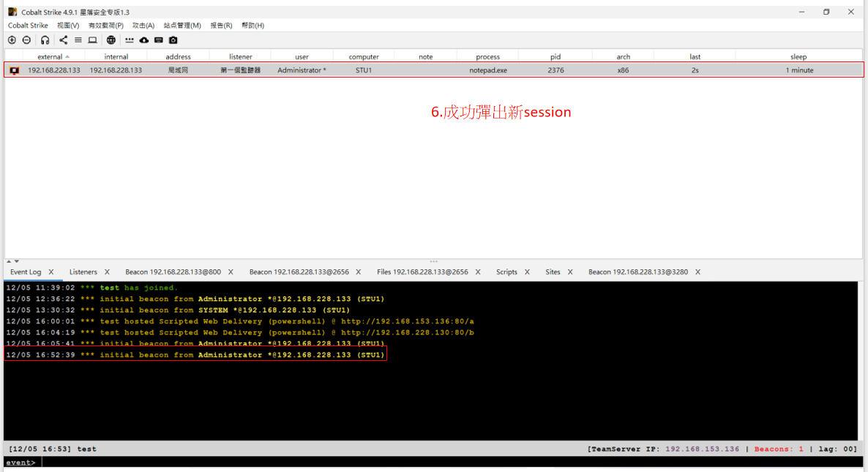Open the web log globe icon
Viewport: 868px width, 472px height.
[x=111, y=40]
